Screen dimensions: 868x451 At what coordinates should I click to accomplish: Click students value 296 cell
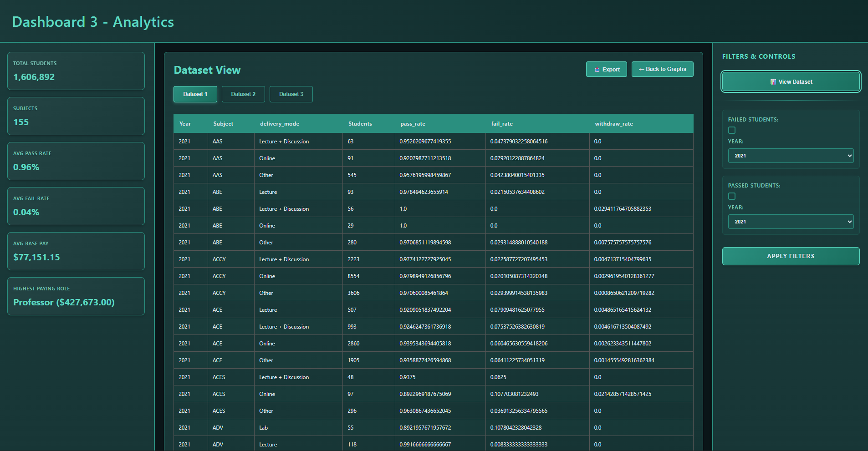click(368, 411)
